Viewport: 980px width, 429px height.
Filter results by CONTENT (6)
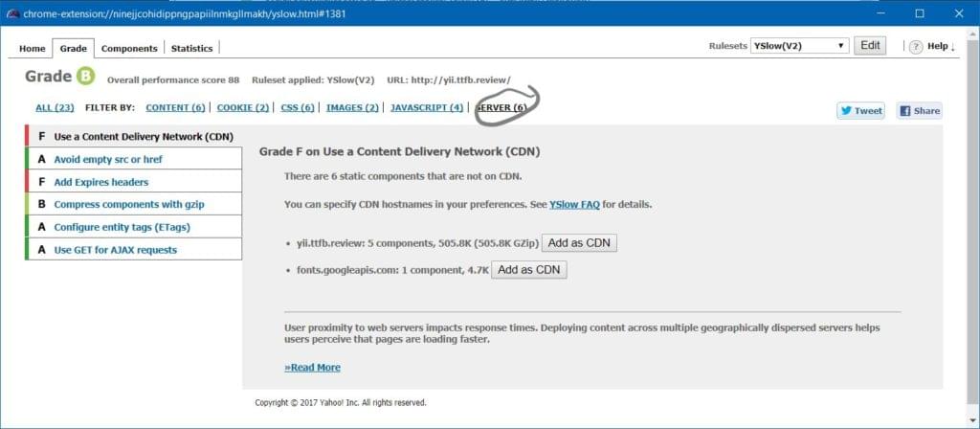pyautogui.click(x=175, y=107)
